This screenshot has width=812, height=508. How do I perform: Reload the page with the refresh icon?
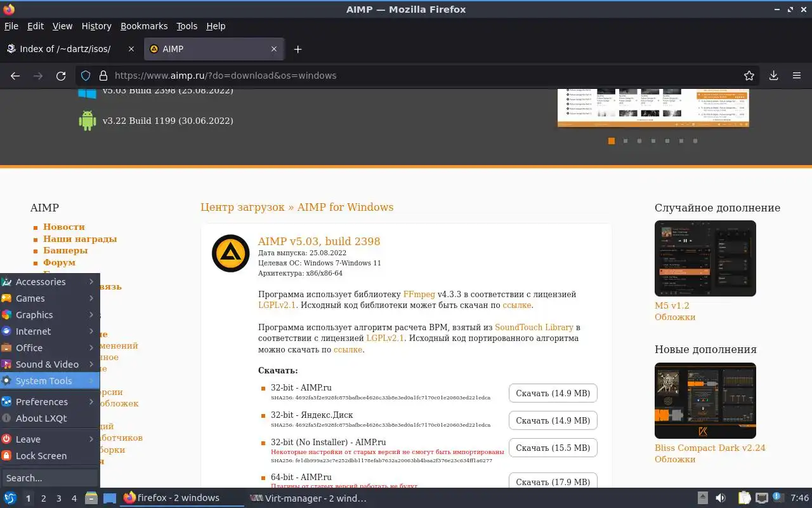[61, 76]
